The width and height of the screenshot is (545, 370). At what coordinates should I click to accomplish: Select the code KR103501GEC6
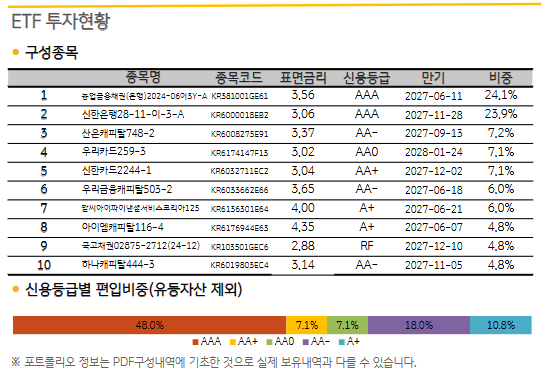pos(239,247)
